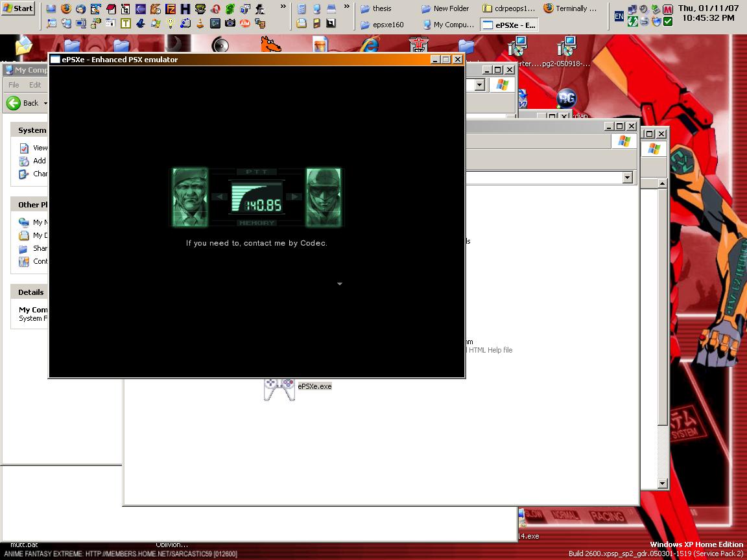Open FileZilla from the quick launch bar
This screenshot has width=747, height=560.
[170, 9]
